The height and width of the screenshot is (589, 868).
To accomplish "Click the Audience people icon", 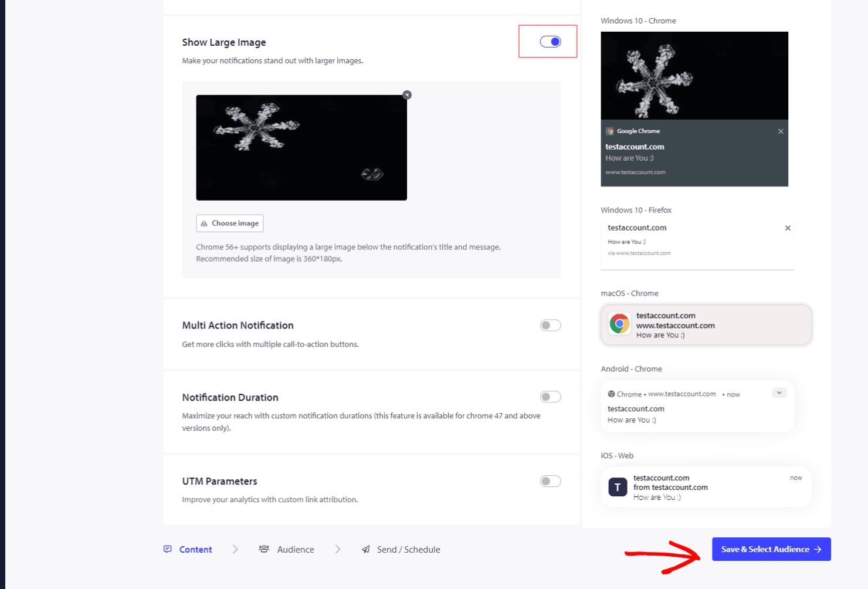I will [x=265, y=549].
